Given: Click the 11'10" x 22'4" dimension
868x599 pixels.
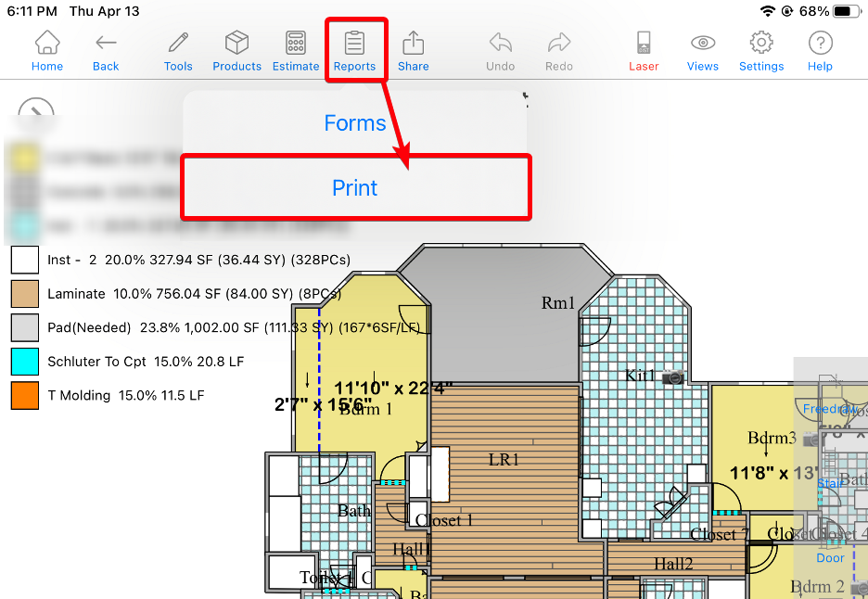Looking at the screenshot, I should (393, 389).
